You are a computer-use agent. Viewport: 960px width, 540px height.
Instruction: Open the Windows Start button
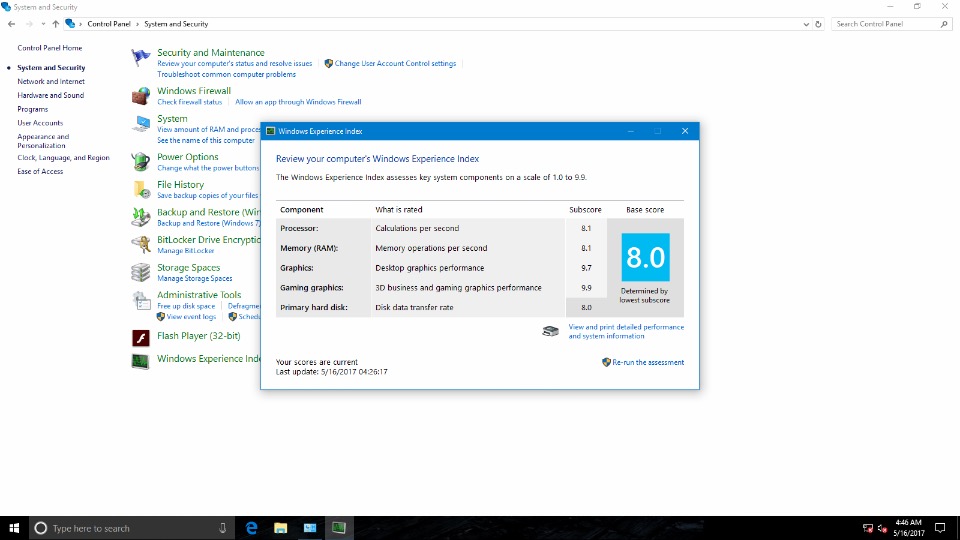click(14, 528)
